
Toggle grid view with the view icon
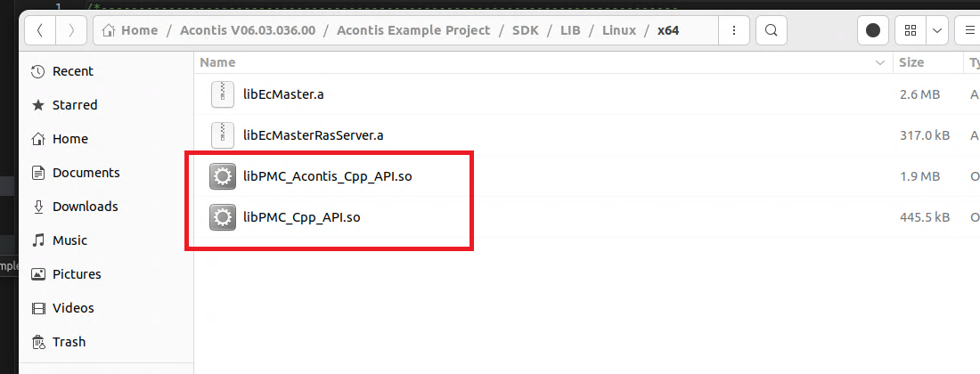tap(910, 30)
